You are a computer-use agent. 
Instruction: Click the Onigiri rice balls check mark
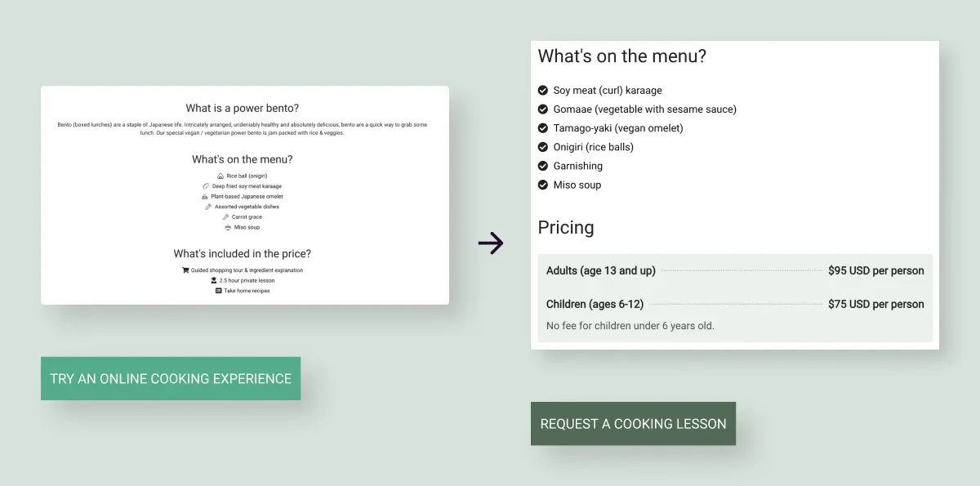pyautogui.click(x=543, y=147)
